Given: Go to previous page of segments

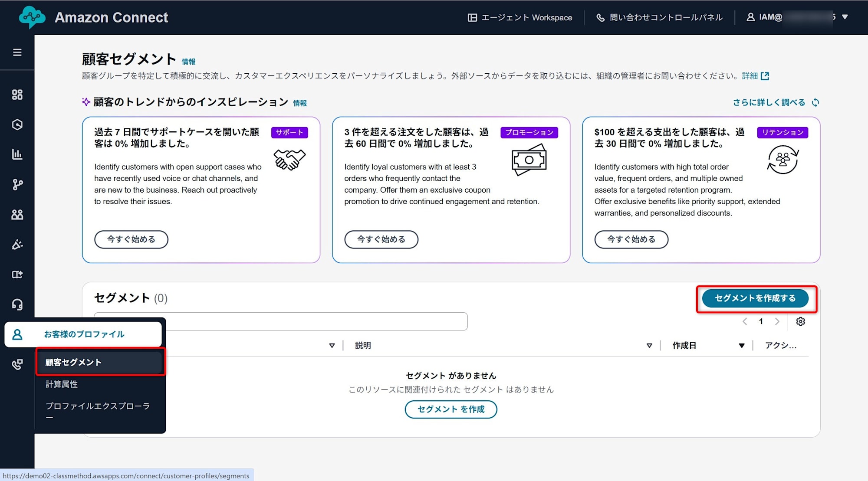Looking at the screenshot, I should pos(745,321).
